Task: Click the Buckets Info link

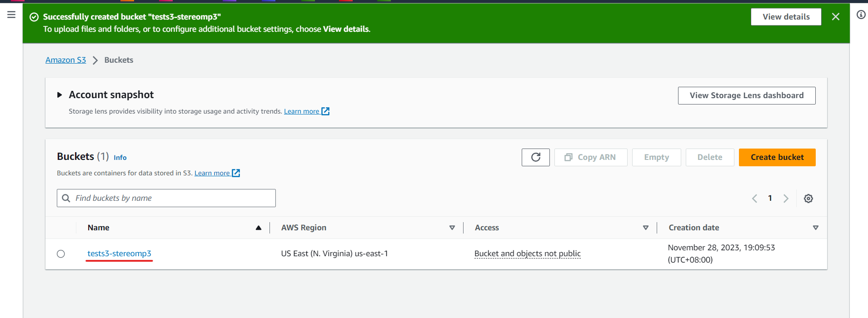Action: (120, 158)
